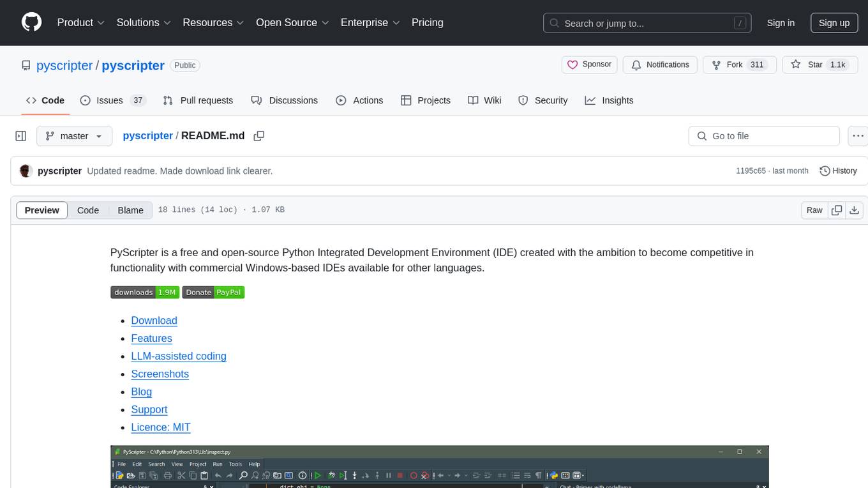Open the master branch dropdown

[74, 136]
